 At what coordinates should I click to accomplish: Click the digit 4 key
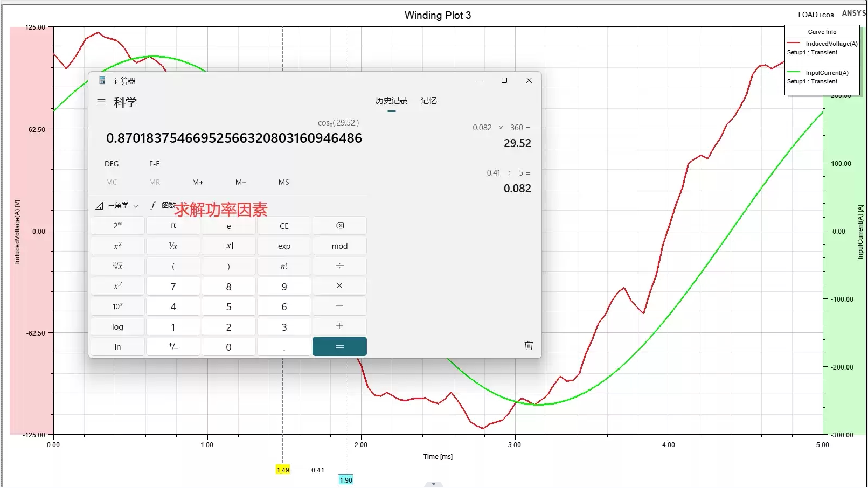pos(173,306)
